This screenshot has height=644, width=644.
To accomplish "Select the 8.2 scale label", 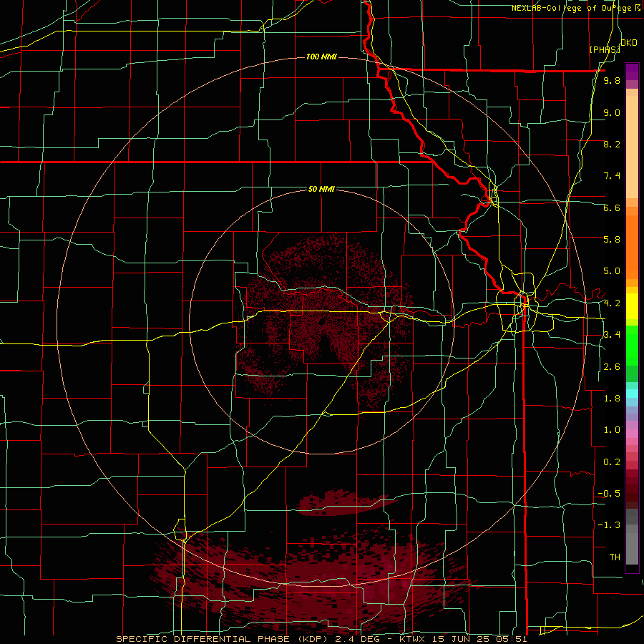I will [612, 144].
